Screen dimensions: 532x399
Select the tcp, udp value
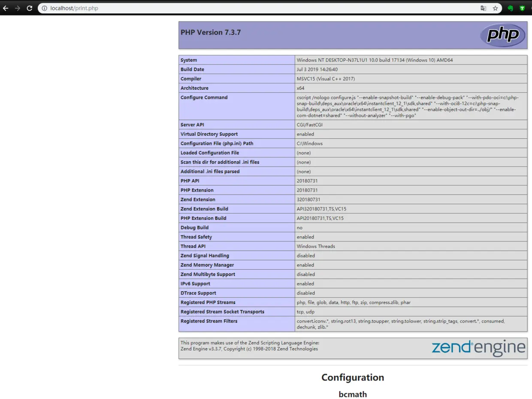coord(305,312)
